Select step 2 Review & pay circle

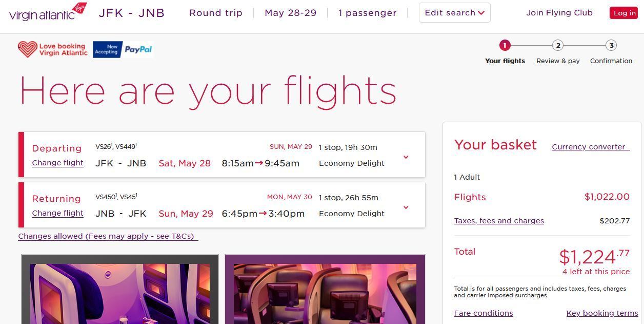[x=558, y=46]
